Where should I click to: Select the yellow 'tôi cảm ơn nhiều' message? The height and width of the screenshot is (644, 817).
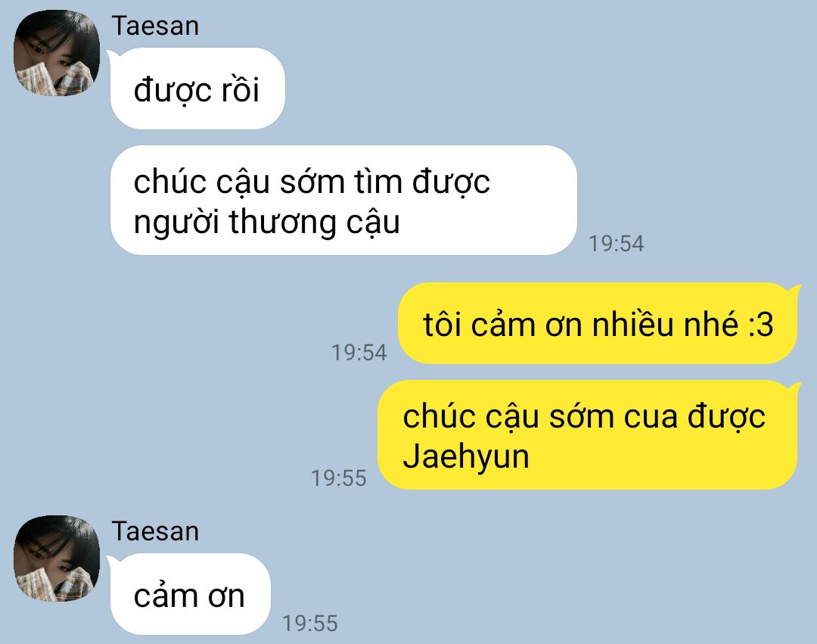point(598,323)
